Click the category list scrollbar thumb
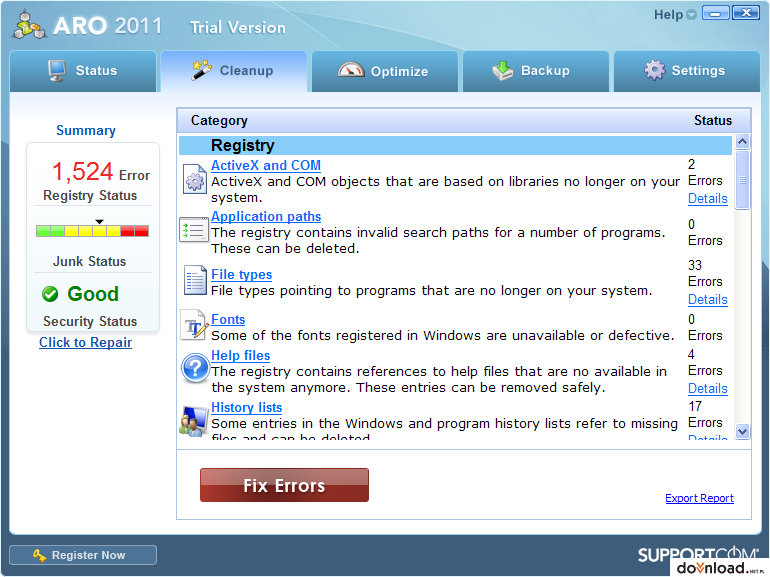This screenshot has width=770, height=577. click(742, 180)
